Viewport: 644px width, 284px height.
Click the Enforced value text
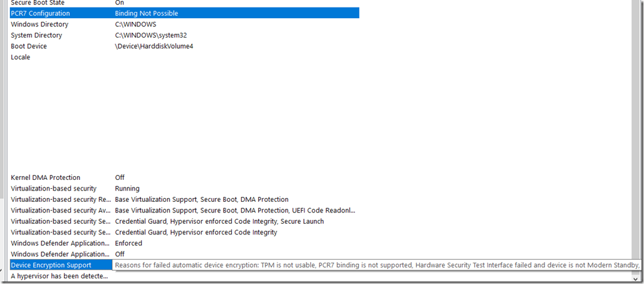[x=128, y=243]
